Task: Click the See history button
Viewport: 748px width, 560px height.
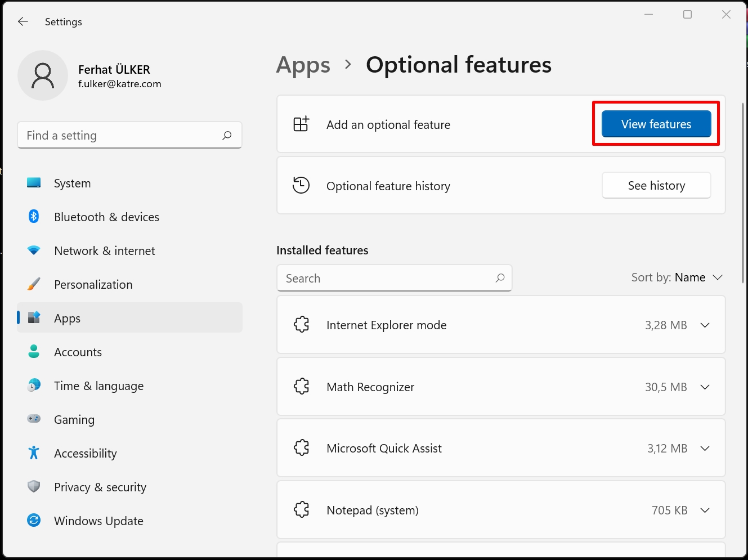Action: 656,185
